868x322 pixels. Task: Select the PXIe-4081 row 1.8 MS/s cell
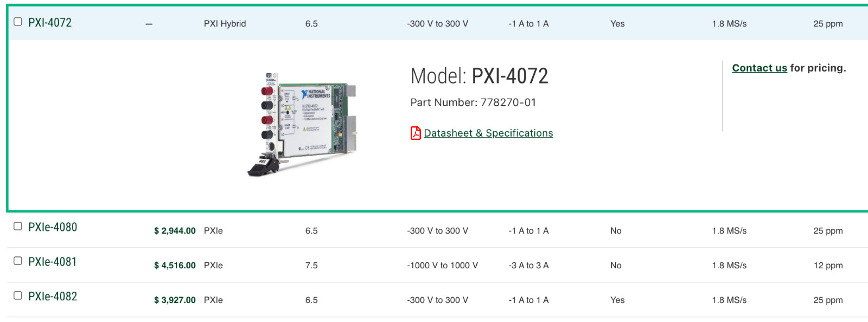point(729,266)
